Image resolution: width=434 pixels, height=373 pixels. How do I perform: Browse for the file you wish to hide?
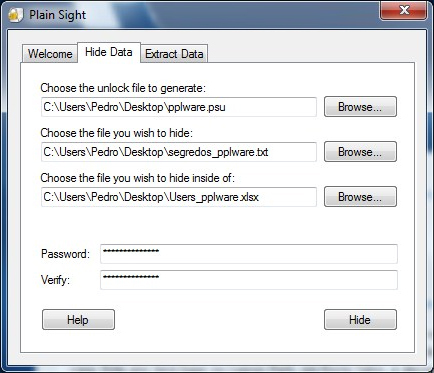[360, 152]
